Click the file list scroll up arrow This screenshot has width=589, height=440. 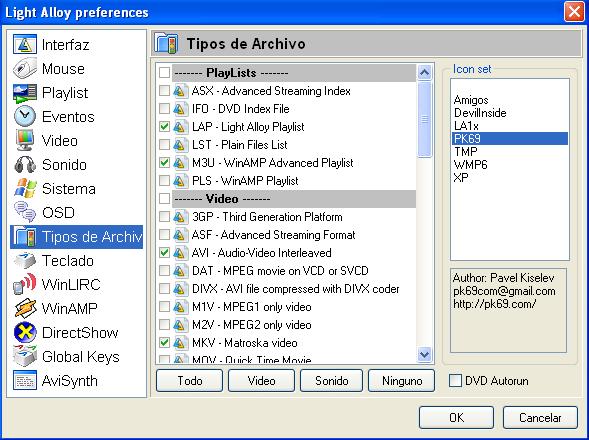pyautogui.click(x=424, y=73)
